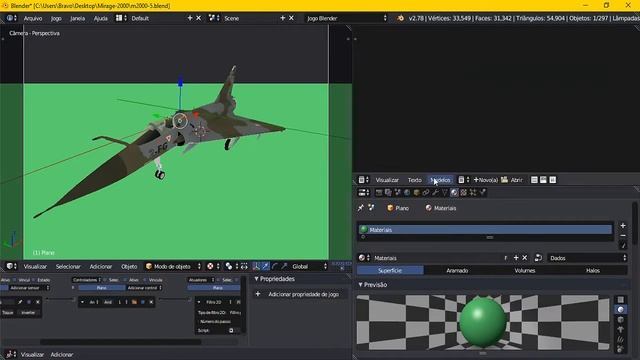Image resolution: width=640 pixels, height=360 pixels.
Task: Switch to Constraints properties tab
Action: pos(426,192)
